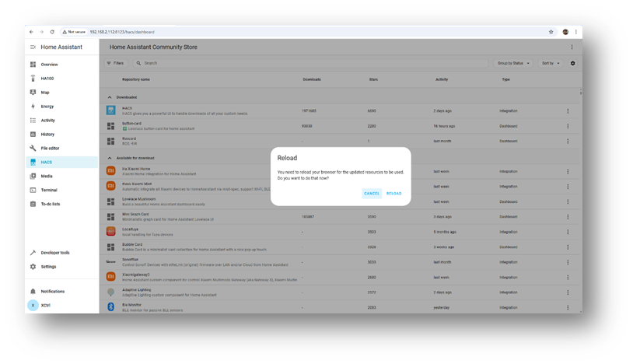633x364 pixels.
Task: Select the HACS sidebar item
Action: click(x=47, y=162)
